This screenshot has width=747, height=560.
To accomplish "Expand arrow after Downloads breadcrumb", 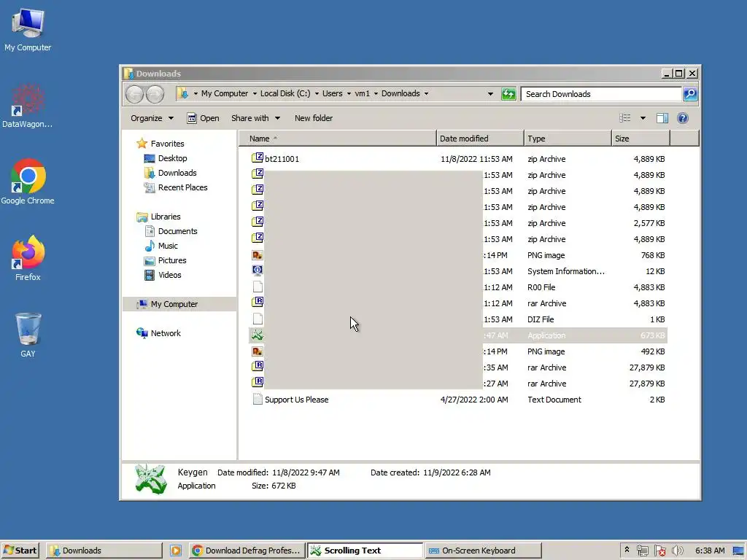I will click(x=426, y=94).
